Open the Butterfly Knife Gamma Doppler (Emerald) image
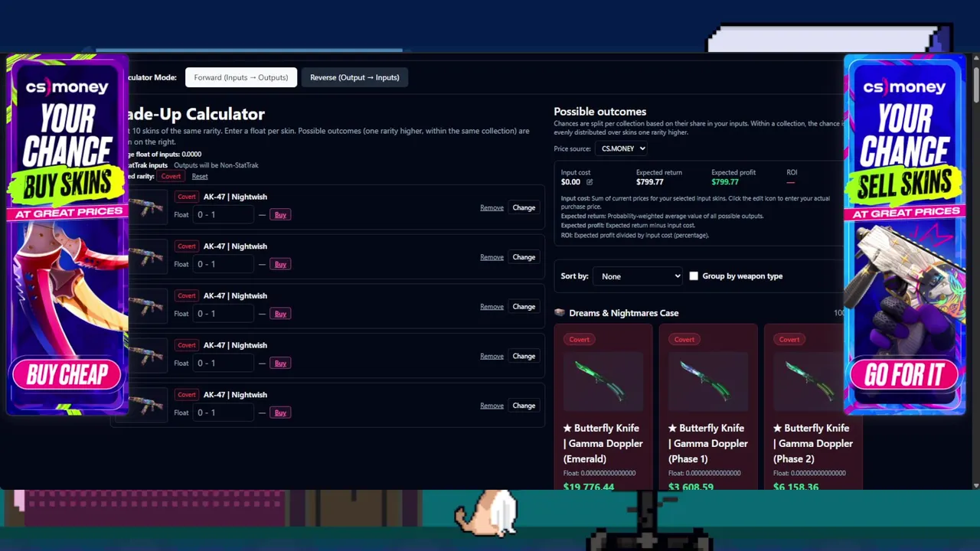980x551 pixels. [603, 381]
